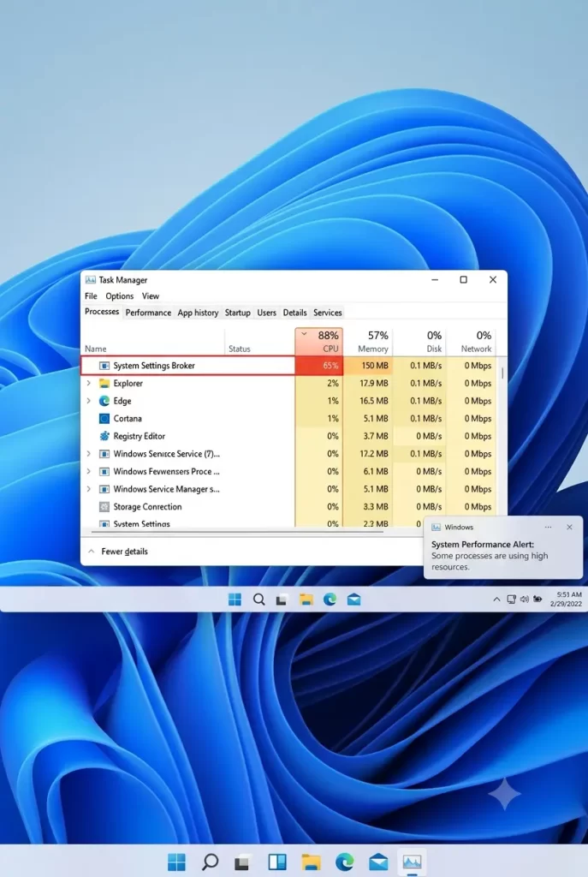
Task: Select the Windows Fewensers Proce row name
Action: 167,472
